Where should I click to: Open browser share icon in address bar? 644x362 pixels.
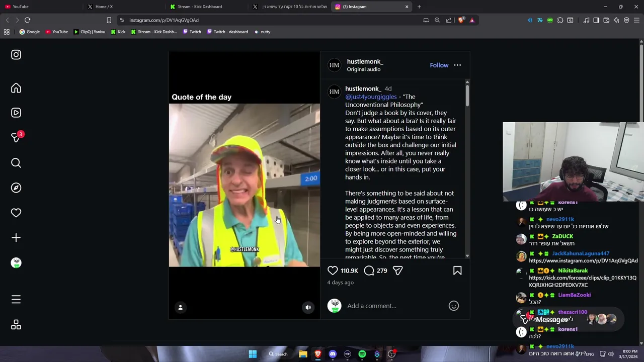click(448, 20)
